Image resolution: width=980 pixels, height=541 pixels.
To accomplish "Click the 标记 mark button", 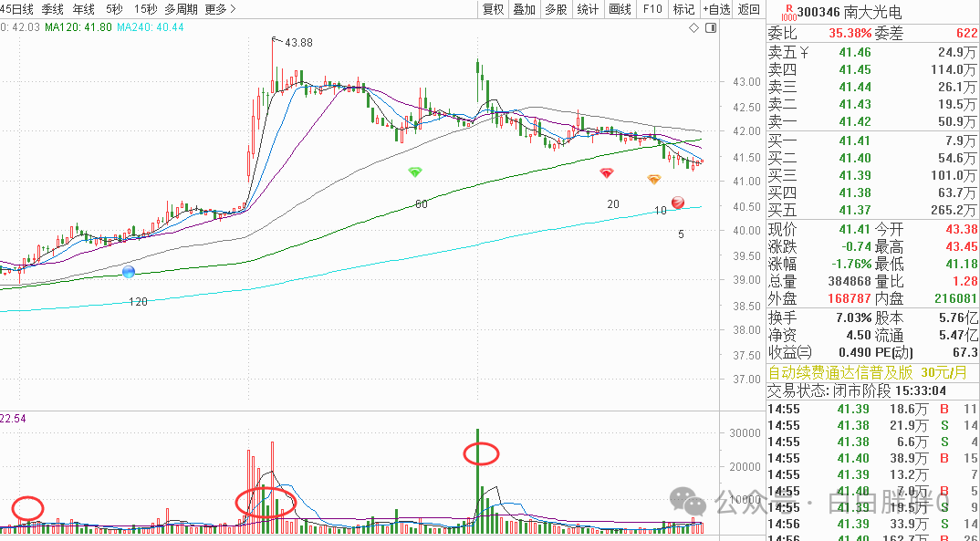I will click(683, 9).
